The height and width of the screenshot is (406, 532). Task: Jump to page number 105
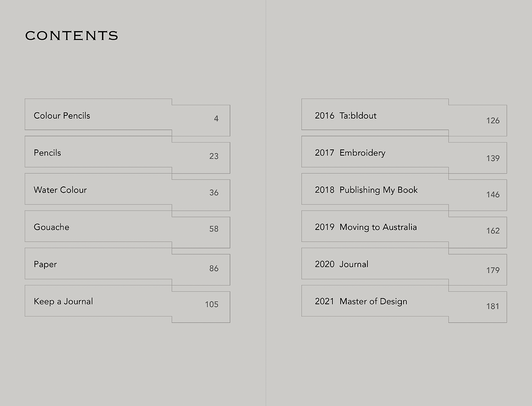tap(201, 307)
